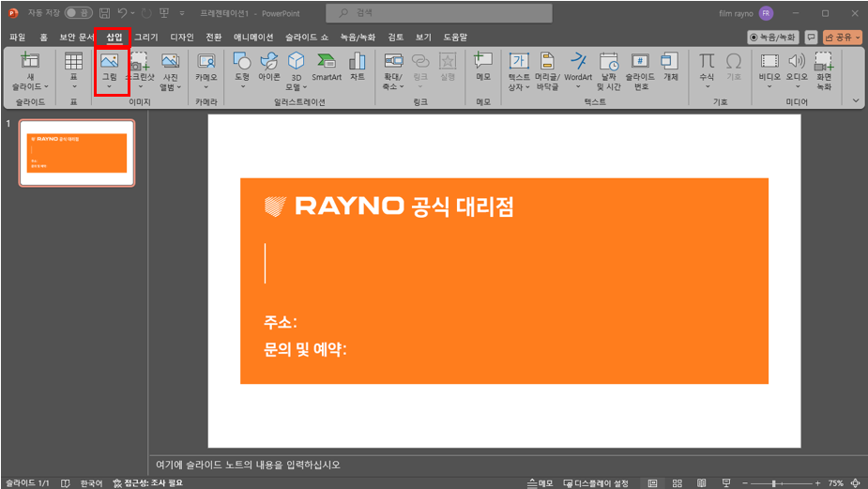Open the 공유 share dropdown

842,38
